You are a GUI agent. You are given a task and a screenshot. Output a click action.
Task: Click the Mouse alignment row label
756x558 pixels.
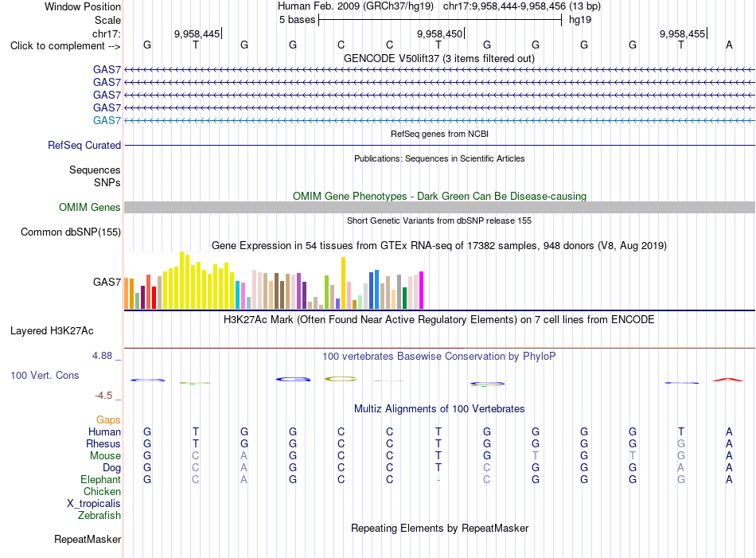[106, 456]
